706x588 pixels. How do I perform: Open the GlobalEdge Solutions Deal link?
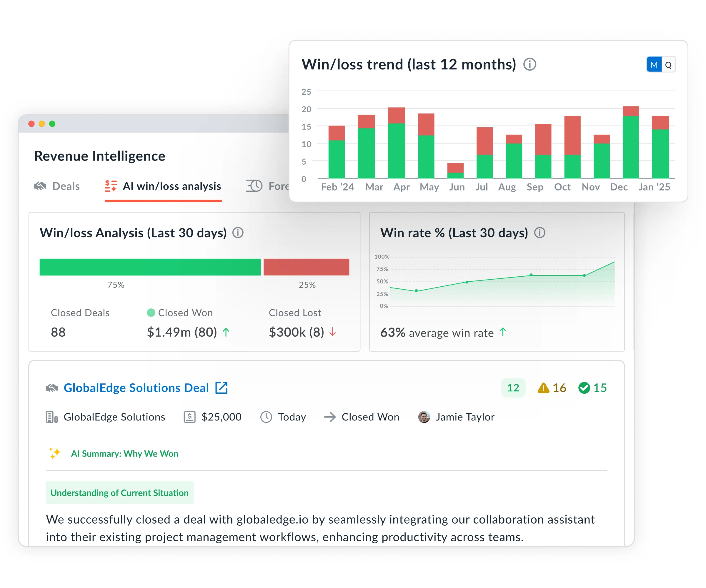tap(136, 388)
